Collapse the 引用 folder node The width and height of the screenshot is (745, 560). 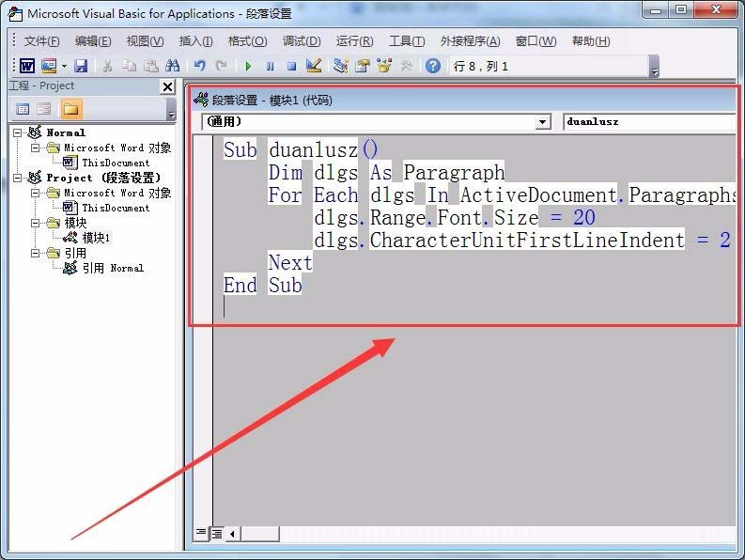(x=35, y=254)
